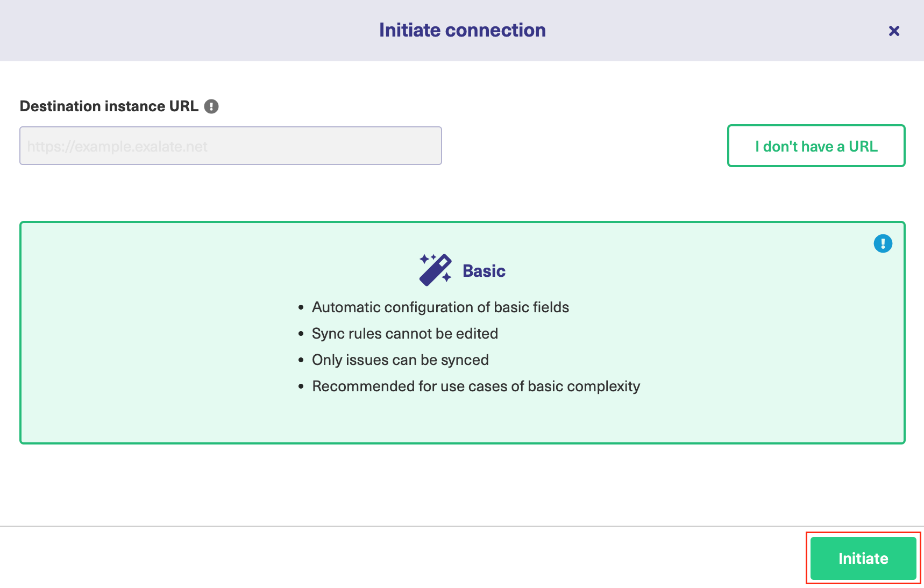Click the "Destination instance URL" label
The image size is (924, 588).
[x=109, y=106]
